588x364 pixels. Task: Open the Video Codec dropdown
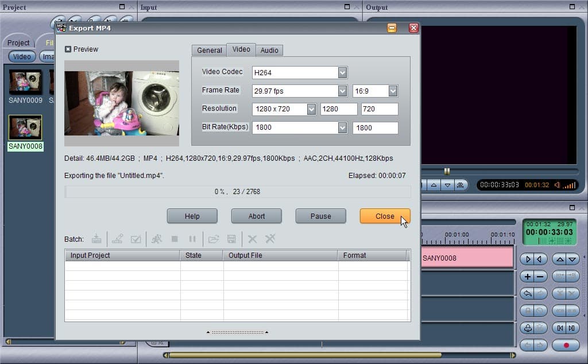tap(342, 73)
